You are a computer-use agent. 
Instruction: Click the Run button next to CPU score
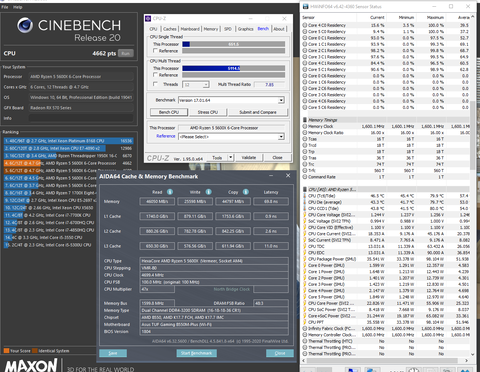pyautogui.click(x=126, y=53)
